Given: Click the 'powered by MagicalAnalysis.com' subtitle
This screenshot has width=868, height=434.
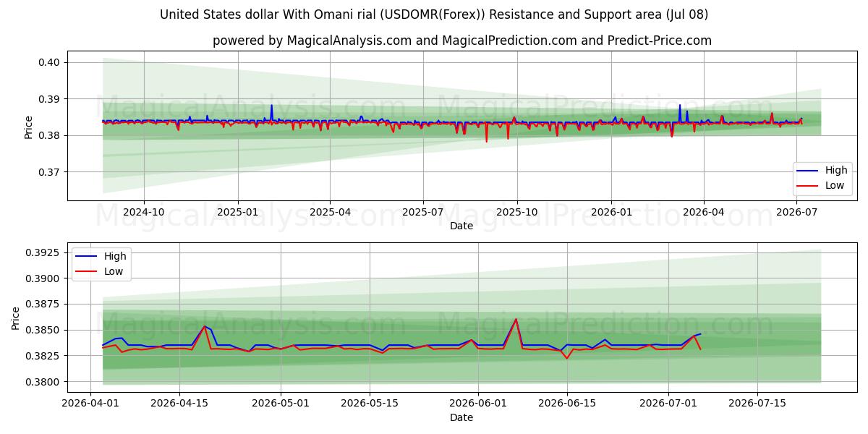Looking at the screenshot, I should (x=462, y=41).
